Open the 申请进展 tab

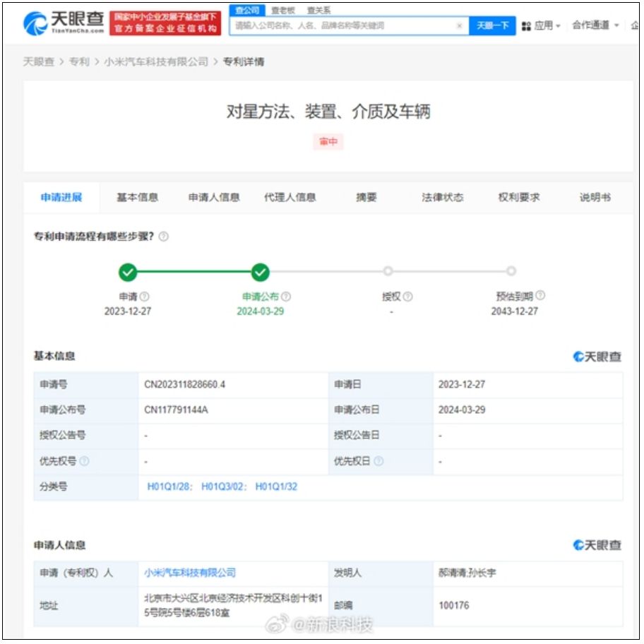[x=61, y=198]
